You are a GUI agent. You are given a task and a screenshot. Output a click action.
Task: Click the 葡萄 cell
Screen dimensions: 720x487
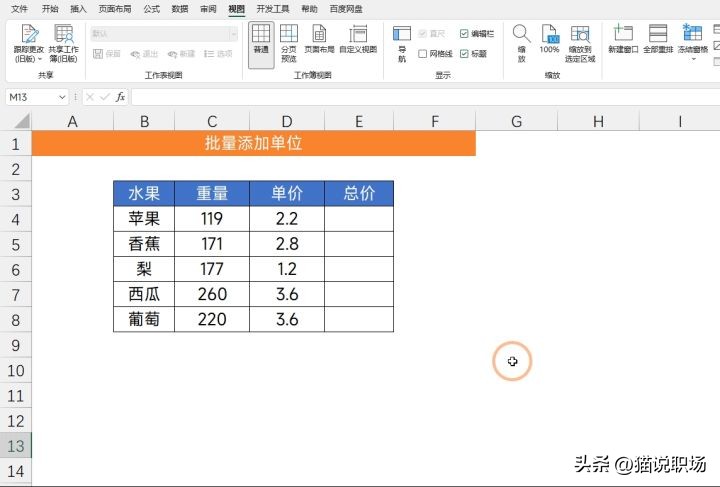pos(144,319)
